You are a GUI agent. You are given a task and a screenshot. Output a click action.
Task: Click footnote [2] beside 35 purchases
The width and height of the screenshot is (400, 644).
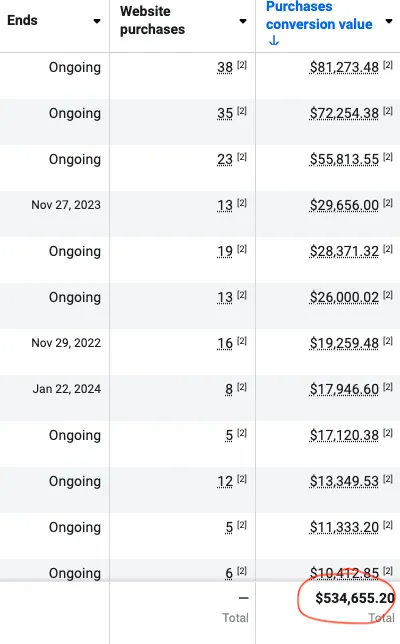pos(242,110)
